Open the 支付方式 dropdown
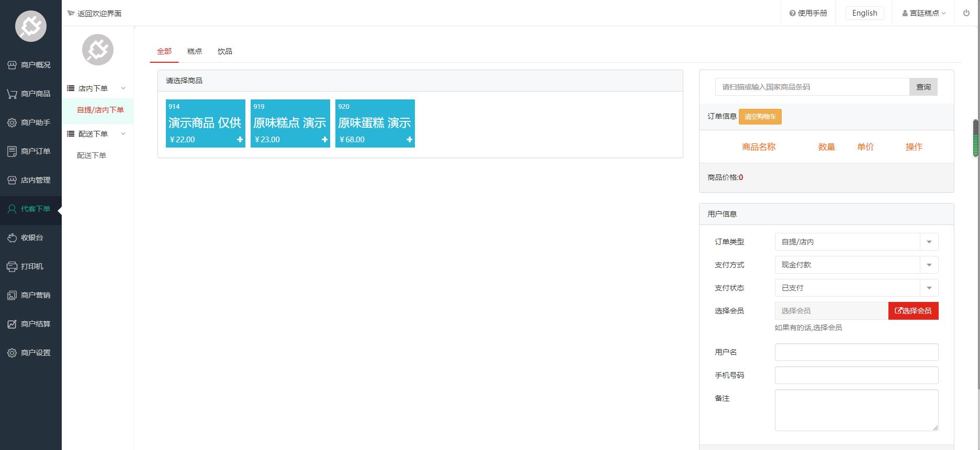This screenshot has height=450, width=980. tap(929, 265)
